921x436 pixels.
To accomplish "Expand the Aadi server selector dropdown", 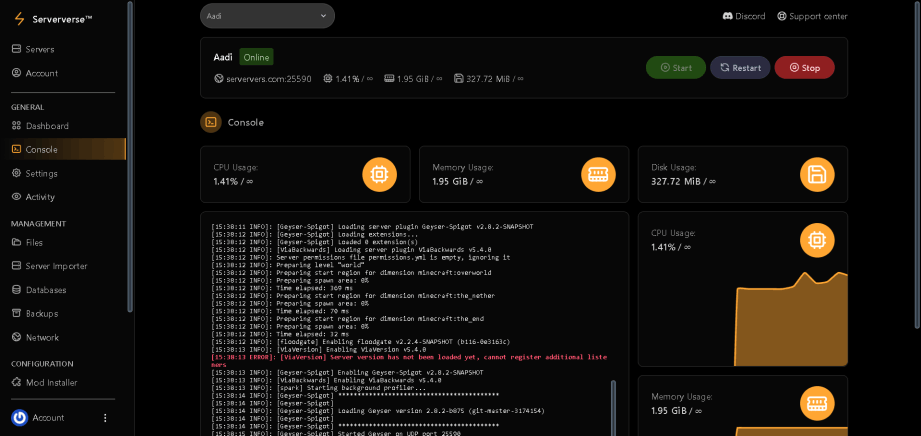I will pos(267,16).
